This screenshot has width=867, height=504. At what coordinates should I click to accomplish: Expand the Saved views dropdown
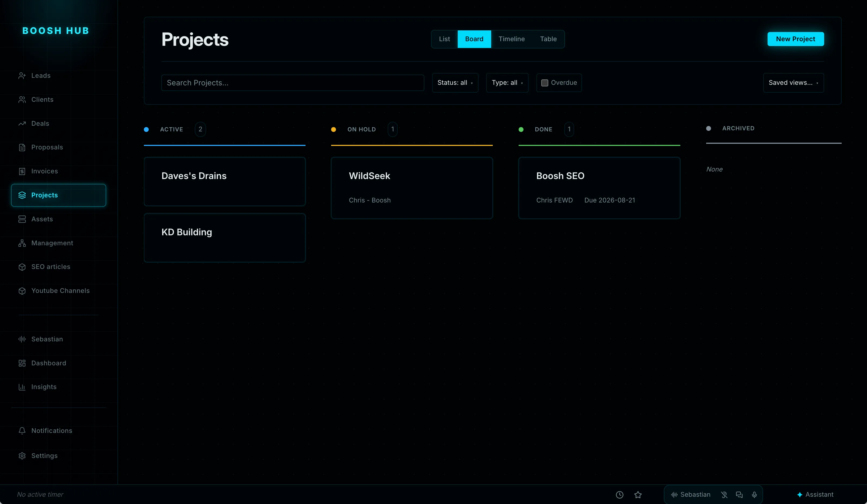point(793,83)
